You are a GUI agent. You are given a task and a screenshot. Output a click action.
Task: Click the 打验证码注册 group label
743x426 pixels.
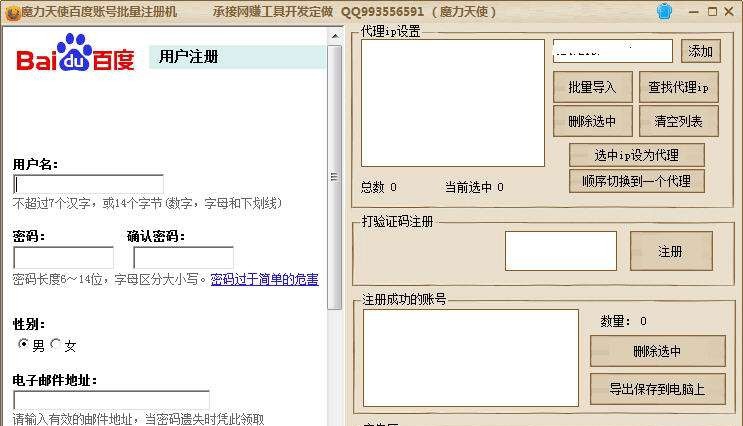[x=398, y=221]
